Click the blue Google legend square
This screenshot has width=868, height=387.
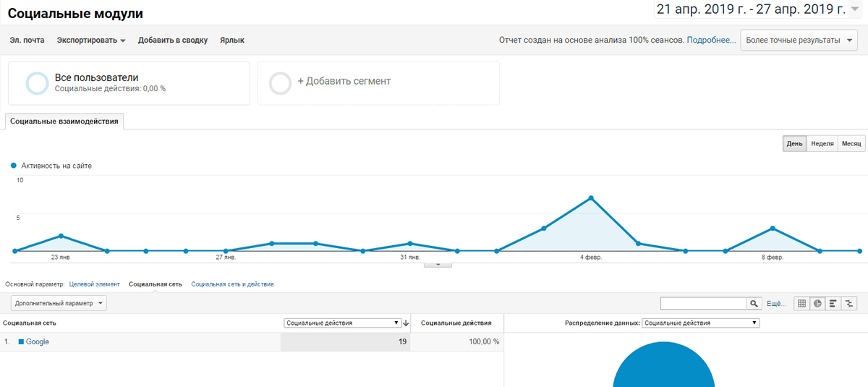(x=21, y=341)
